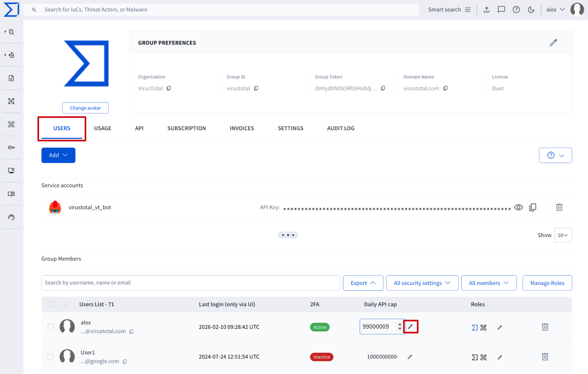Check the checkbox for user alex
Viewport: 588px width, 374px height.
[50, 327]
